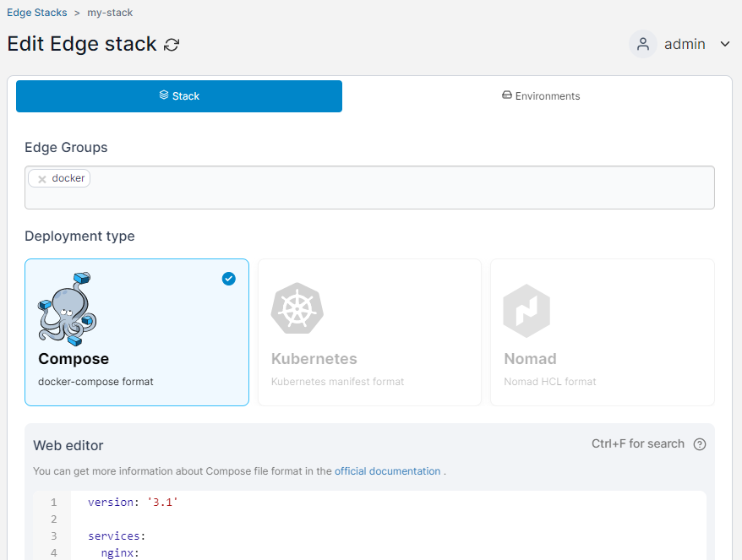Open the official documentation link

[x=388, y=471]
